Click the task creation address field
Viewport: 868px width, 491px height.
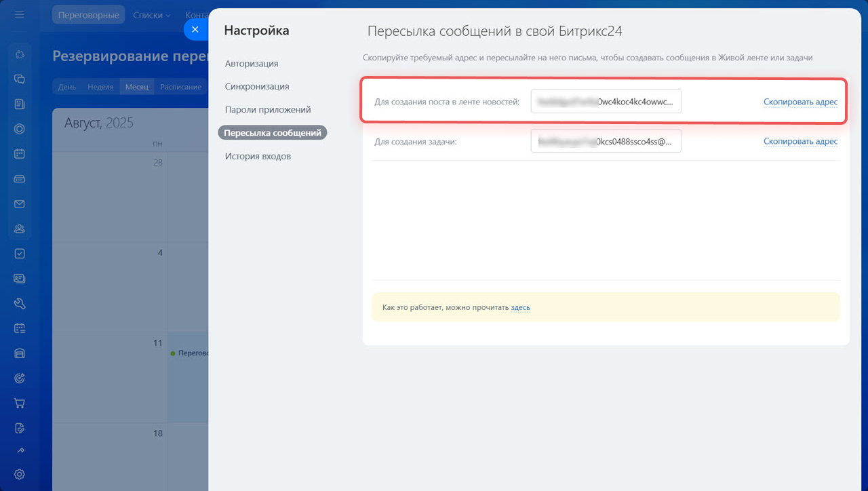tap(606, 141)
